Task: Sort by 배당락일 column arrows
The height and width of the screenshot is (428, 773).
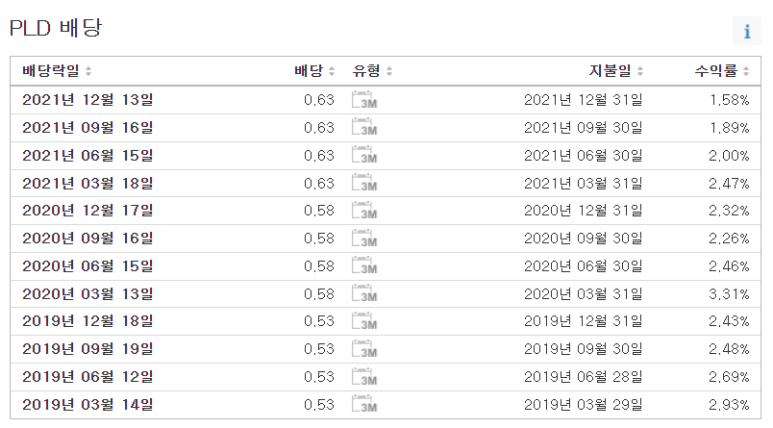Action: [88, 71]
